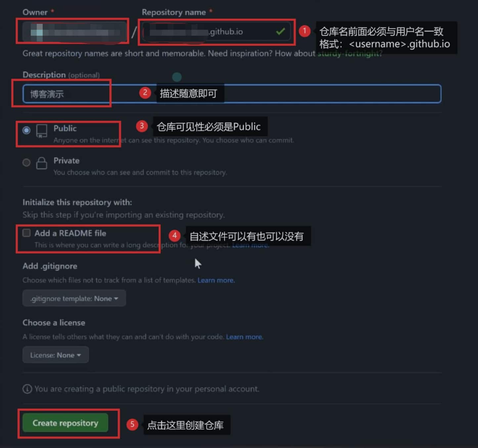Click red annotation circle number 5
The image size is (478, 448).
click(132, 424)
